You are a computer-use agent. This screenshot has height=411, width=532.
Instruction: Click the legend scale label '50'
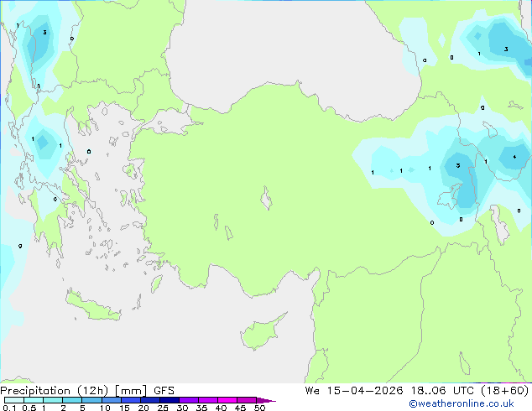259,408
